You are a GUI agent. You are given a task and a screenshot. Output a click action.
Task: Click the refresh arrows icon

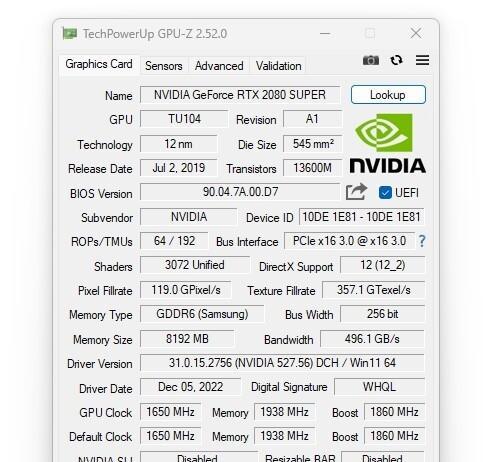396,60
